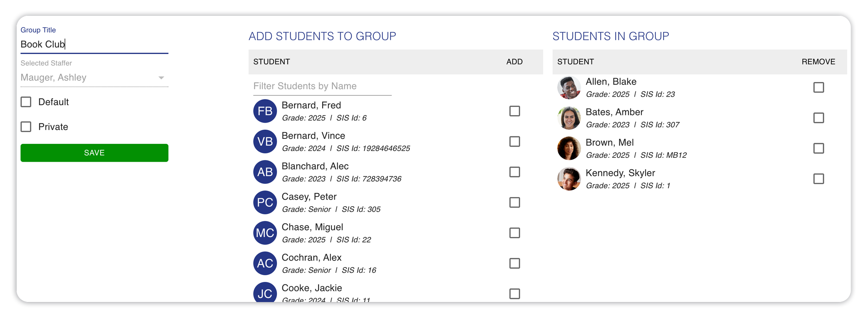This screenshot has width=868, height=317.
Task: Click the STUDENT header in the group table
Action: point(576,62)
